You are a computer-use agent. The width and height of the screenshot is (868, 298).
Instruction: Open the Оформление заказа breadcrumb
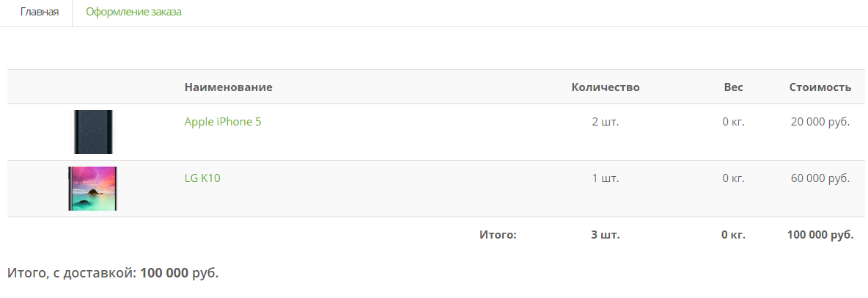pyautogui.click(x=133, y=12)
